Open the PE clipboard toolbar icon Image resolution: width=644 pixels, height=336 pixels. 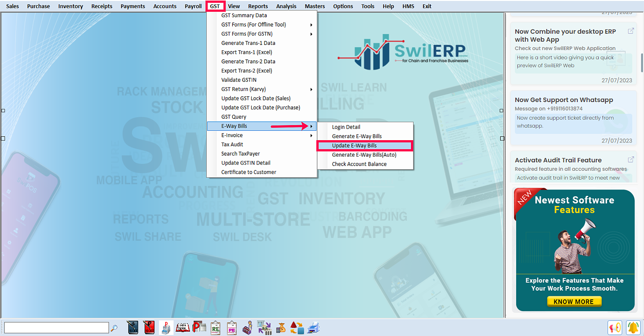232,328
